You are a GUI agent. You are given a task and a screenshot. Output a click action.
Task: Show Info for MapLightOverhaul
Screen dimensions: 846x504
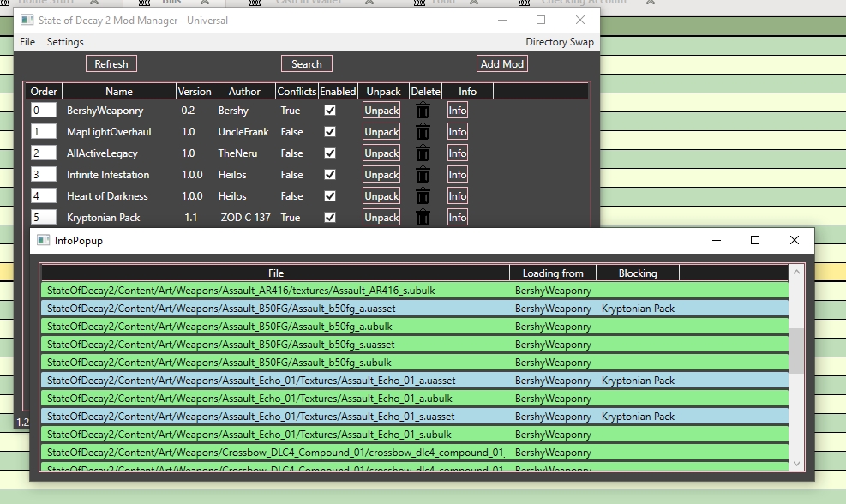458,132
